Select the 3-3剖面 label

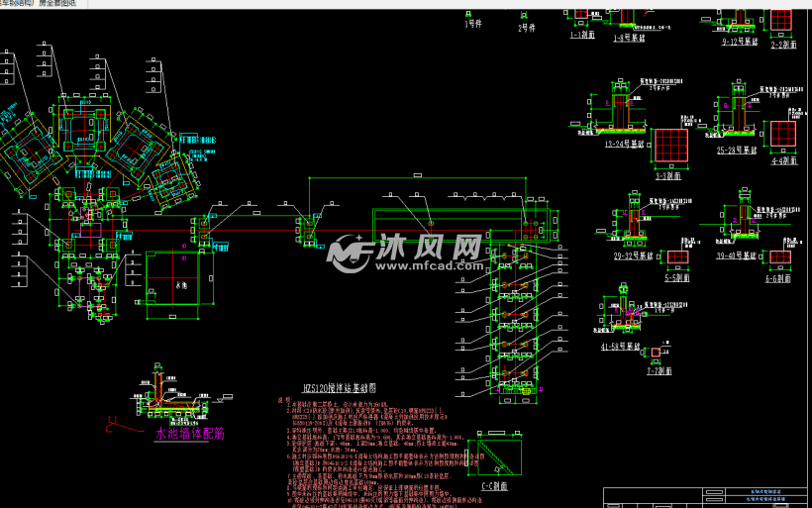click(668, 176)
